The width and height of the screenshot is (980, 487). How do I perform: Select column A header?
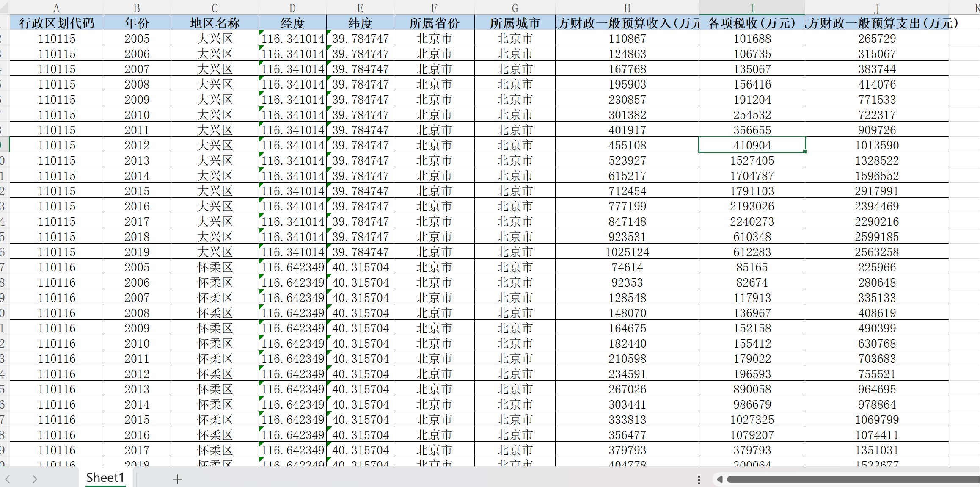(56, 8)
